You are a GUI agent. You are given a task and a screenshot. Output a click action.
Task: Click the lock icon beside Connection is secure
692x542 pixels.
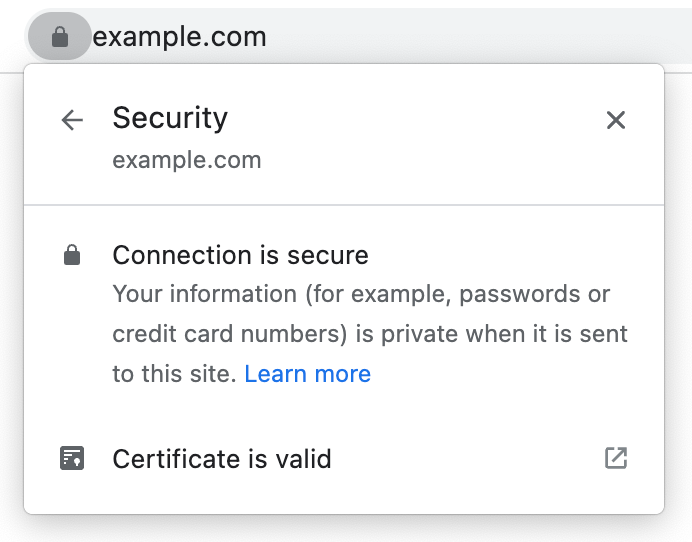click(x=72, y=256)
